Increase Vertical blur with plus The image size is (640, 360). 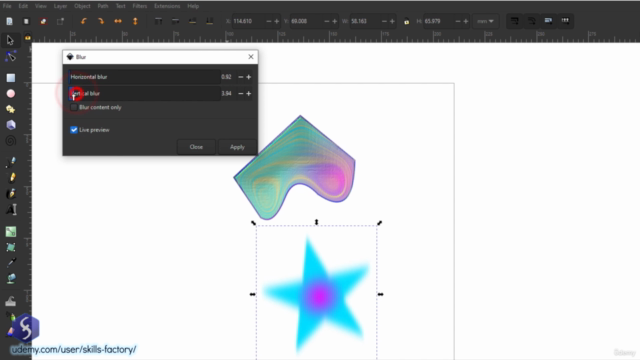pos(249,93)
